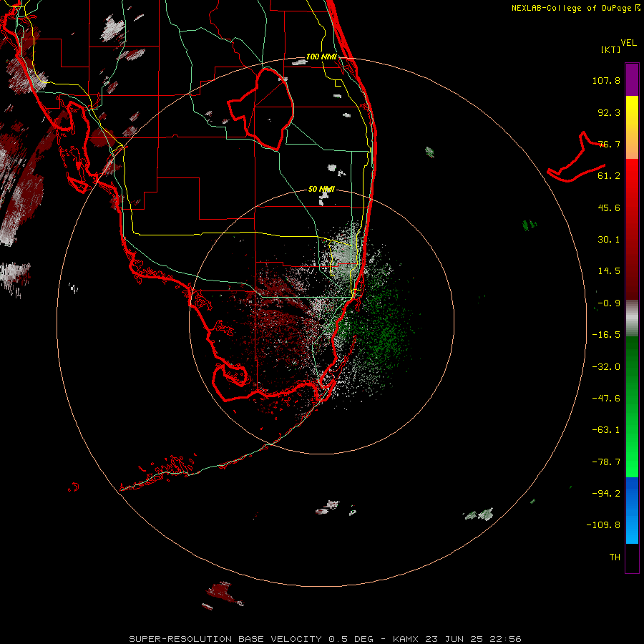Select the 107.8 velocity scale value
The image size is (644, 644).
[x=606, y=80]
